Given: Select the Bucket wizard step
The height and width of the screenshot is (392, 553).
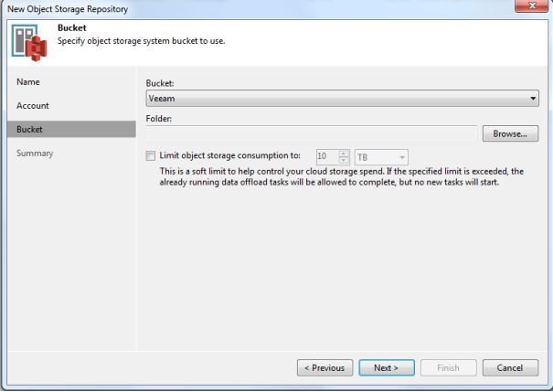Looking at the screenshot, I should pos(71,129).
